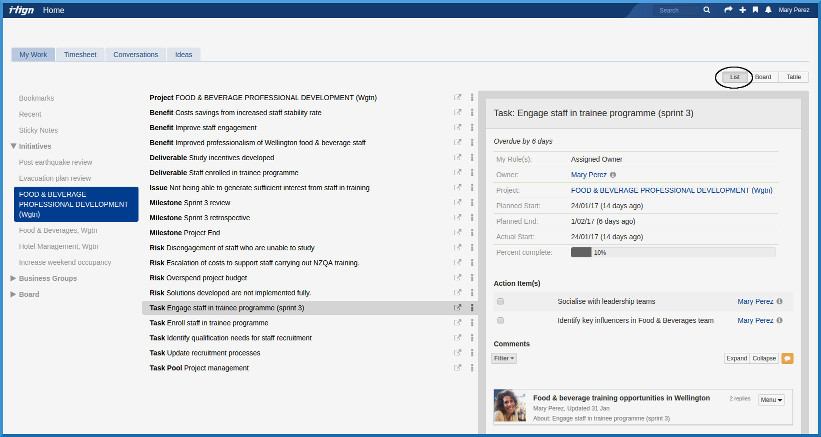Tick Identify key influencers action item checkbox

500,321
